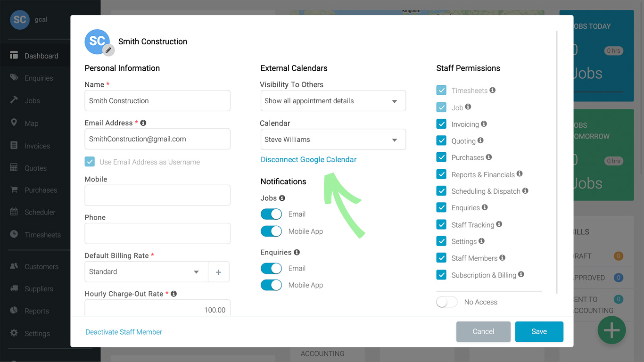Screen dimensions: 644x362
Task: Click the Cancel button
Action: pos(483,331)
